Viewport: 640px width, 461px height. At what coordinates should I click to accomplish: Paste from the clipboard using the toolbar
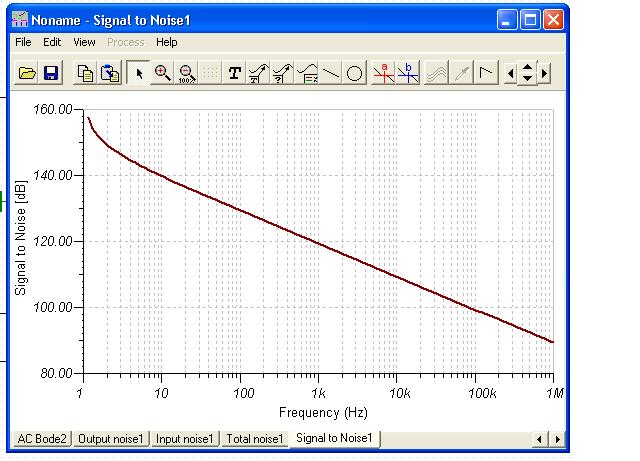109,73
